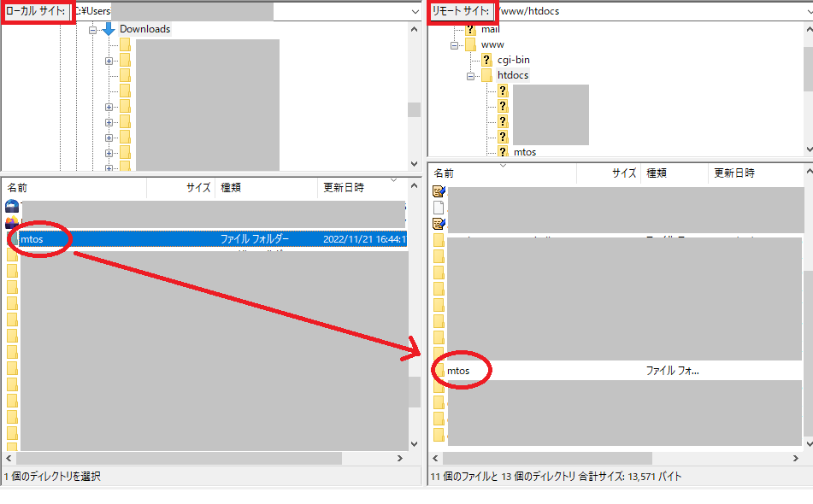Collapse the htdocs folder in remote tree
Viewport: 813px width, 504px height.
tap(470, 77)
